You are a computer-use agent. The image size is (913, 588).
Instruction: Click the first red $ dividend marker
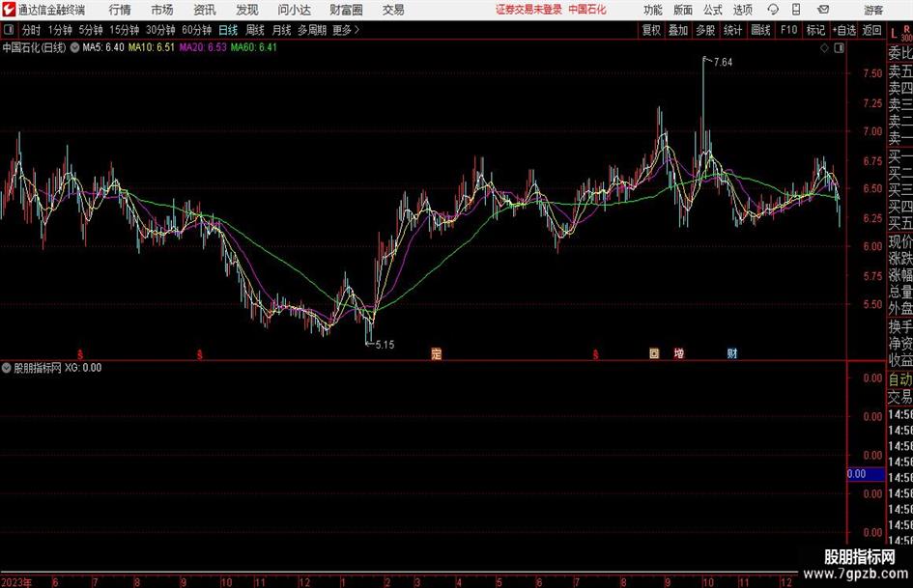coord(80,354)
